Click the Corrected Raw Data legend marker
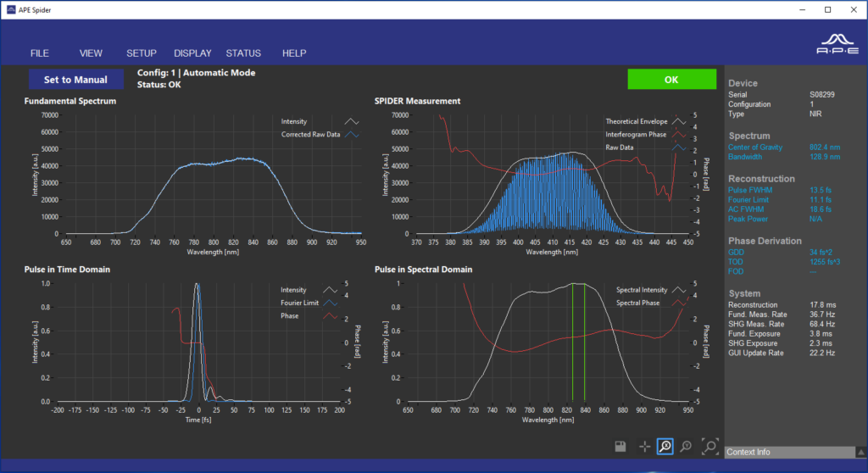 (352, 135)
